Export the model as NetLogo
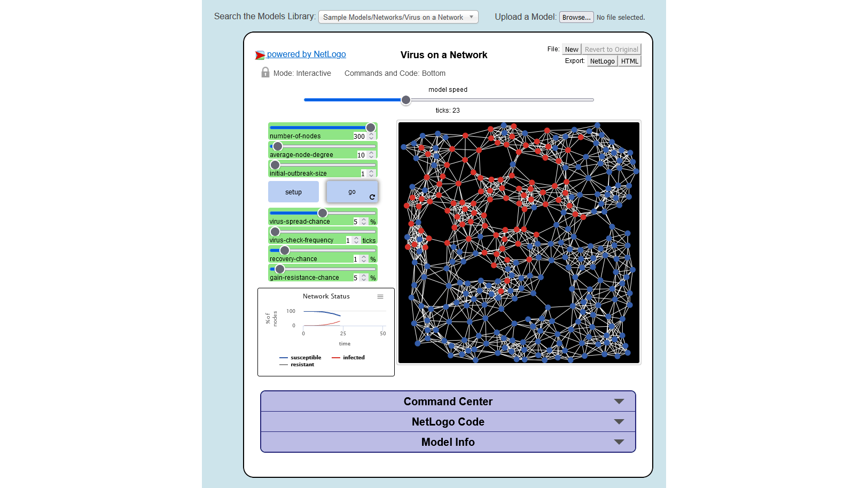Screen dimensions: 868x488 603,61
